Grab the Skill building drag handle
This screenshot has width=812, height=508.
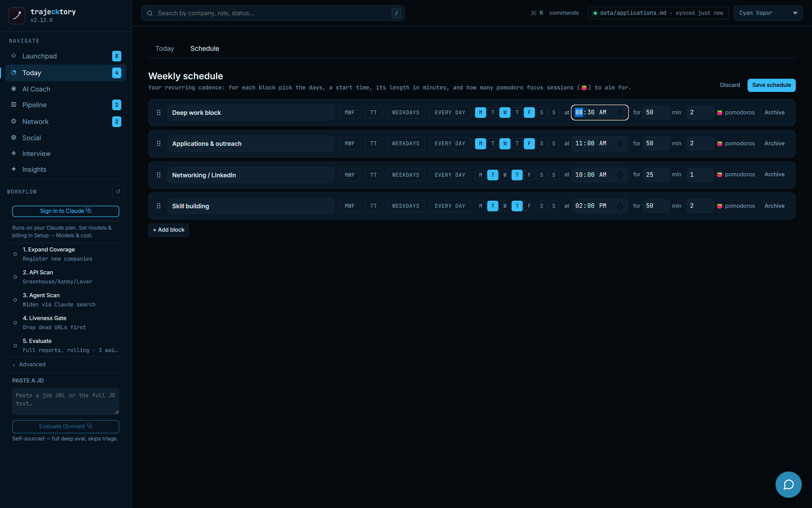click(159, 206)
